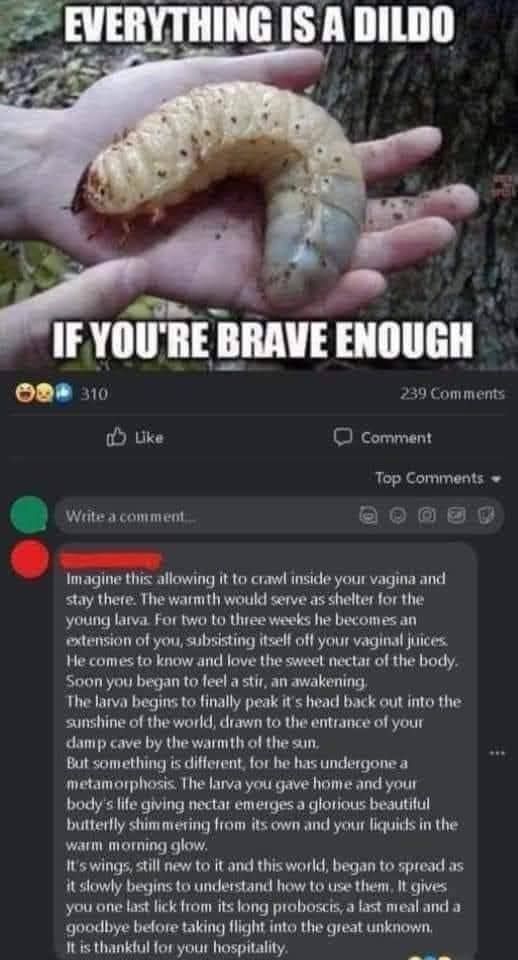Click the Haha reaction emoji icon
The width and height of the screenshot is (518, 960).
[26, 394]
